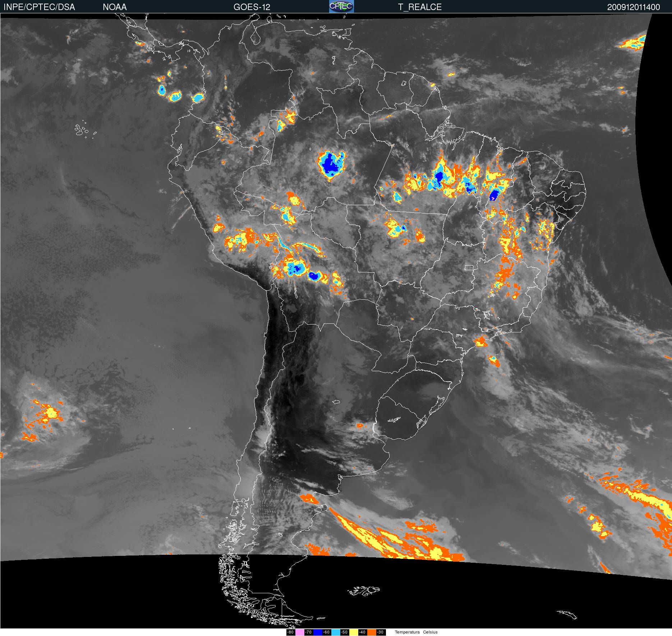
Task: Click the -50 legend value
Action: click(x=344, y=632)
